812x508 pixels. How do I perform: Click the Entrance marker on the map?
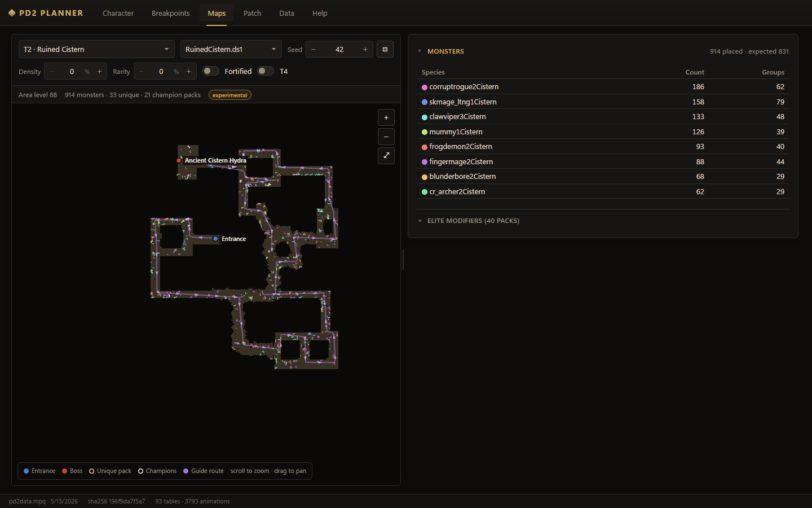pos(215,239)
